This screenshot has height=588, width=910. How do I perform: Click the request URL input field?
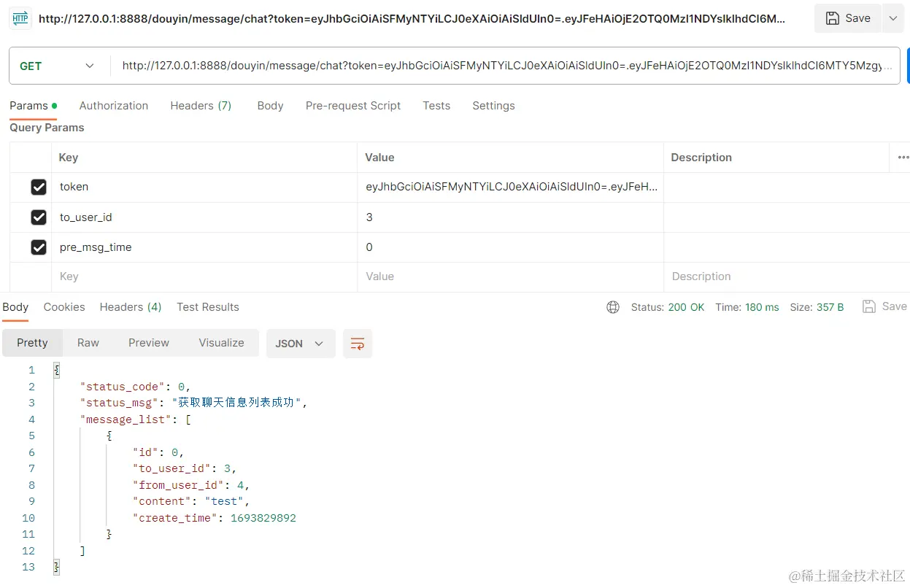click(504, 66)
